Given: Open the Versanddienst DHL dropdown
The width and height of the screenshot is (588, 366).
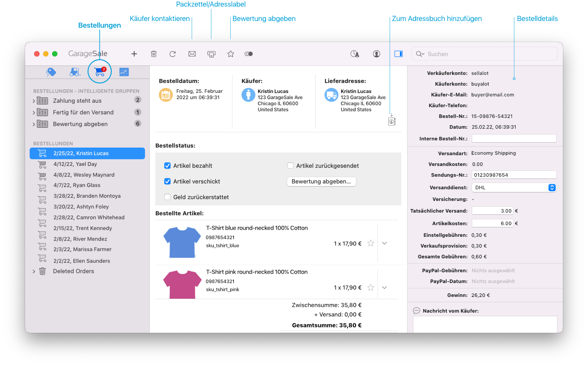Looking at the screenshot, I should point(553,187).
